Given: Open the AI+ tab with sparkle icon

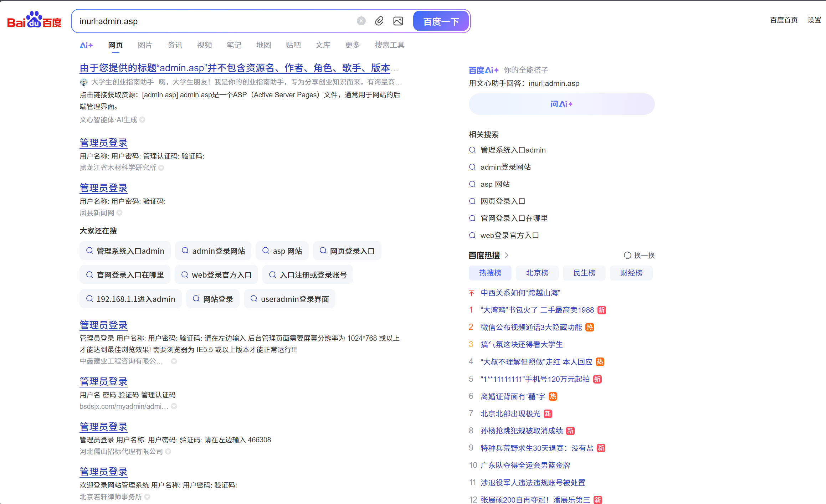Looking at the screenshot, I should [86, 45].
